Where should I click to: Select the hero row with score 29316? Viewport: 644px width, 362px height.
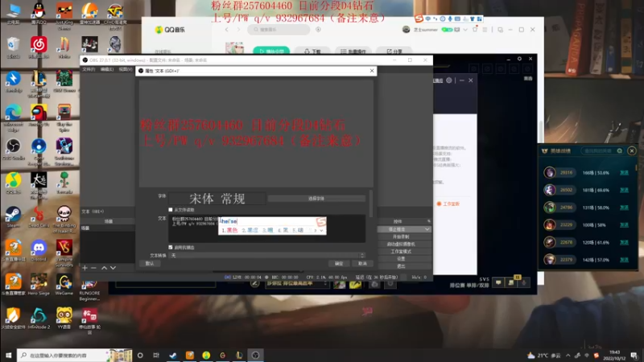click(x=588, y=172)
